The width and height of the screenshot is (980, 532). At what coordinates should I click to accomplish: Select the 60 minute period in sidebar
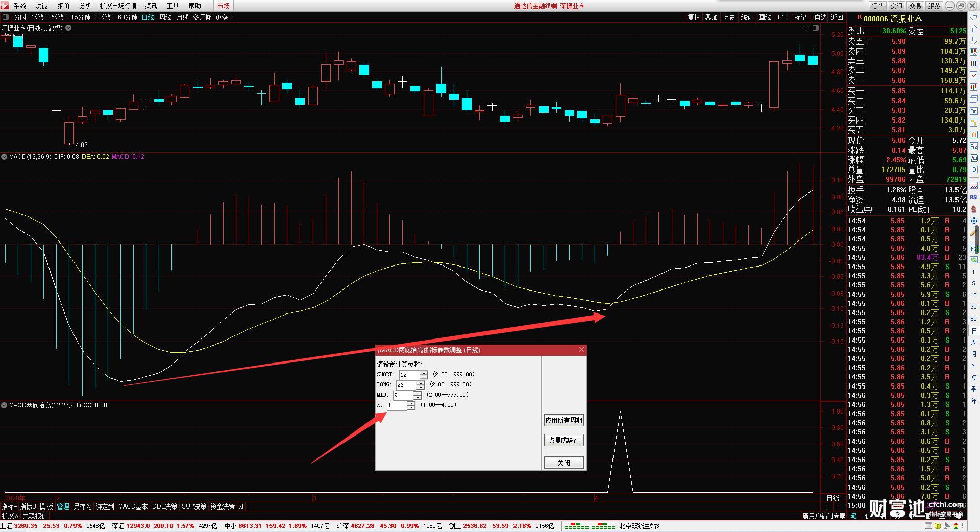click(974, 319)
